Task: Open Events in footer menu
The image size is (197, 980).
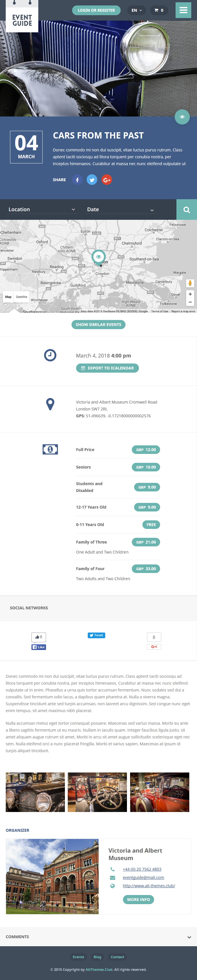Action: [78, 957]
